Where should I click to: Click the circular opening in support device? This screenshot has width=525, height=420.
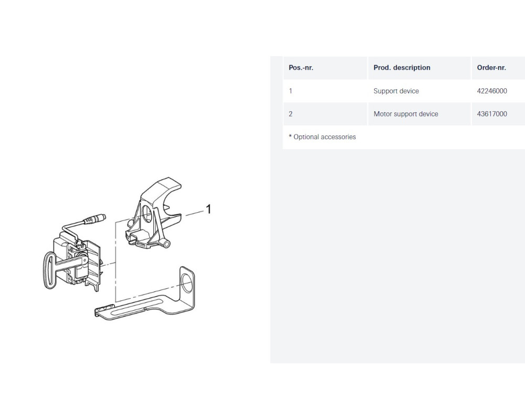click(x=146, y=213)
